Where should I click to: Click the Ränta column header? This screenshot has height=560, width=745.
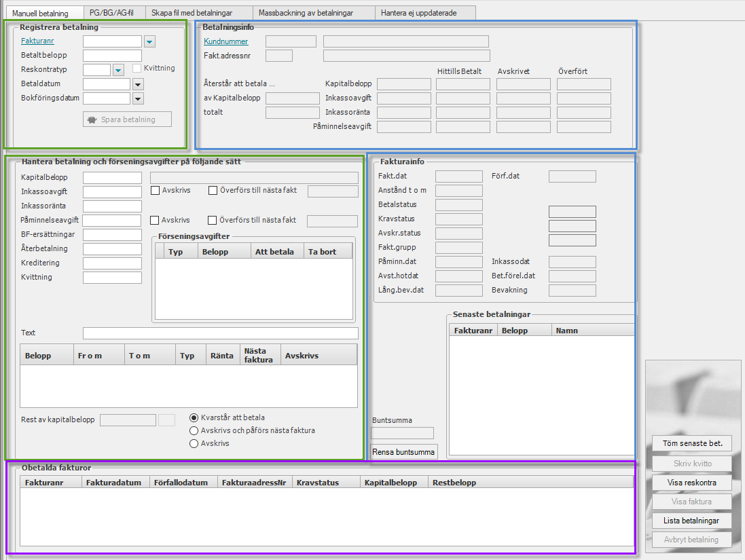223,355
